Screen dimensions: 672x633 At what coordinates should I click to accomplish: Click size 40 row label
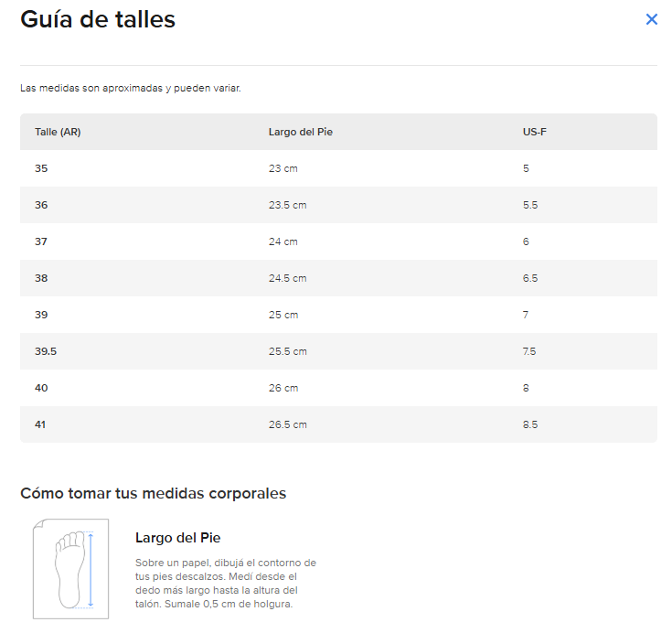click(x=41, y=388)
